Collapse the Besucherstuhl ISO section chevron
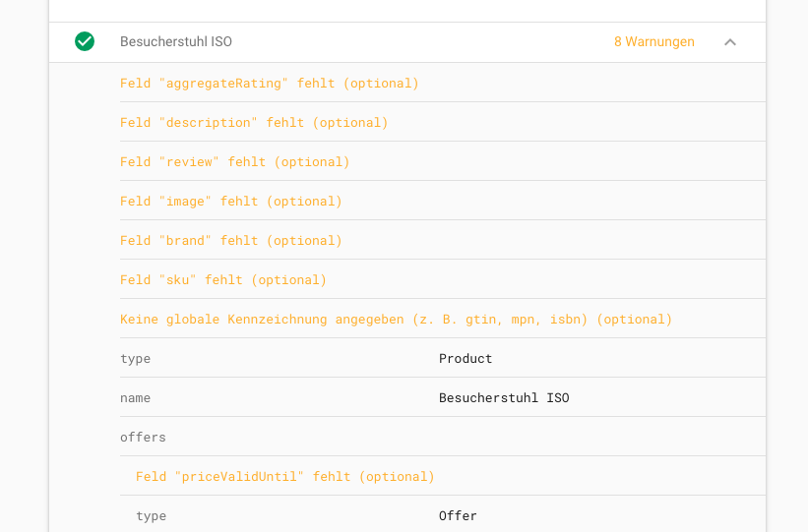This screenshot has height=532, width=808. [x=729, y=42]
